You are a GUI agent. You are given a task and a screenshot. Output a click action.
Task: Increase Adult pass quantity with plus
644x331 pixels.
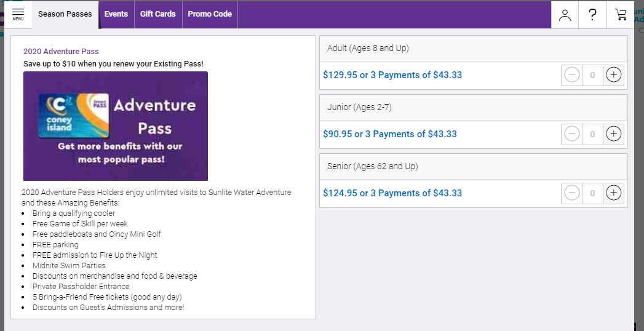tap(614, 75)
